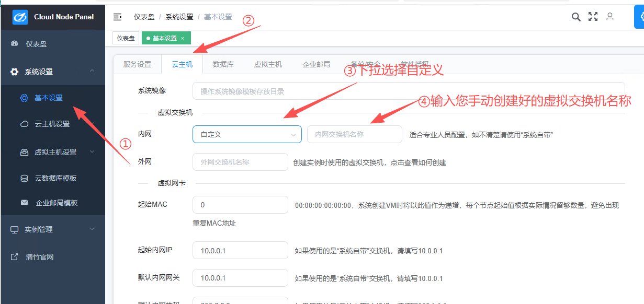Open 云数据库模板 in the sidebar
This screenshot has width=644, height=304.
coord(55,178)
